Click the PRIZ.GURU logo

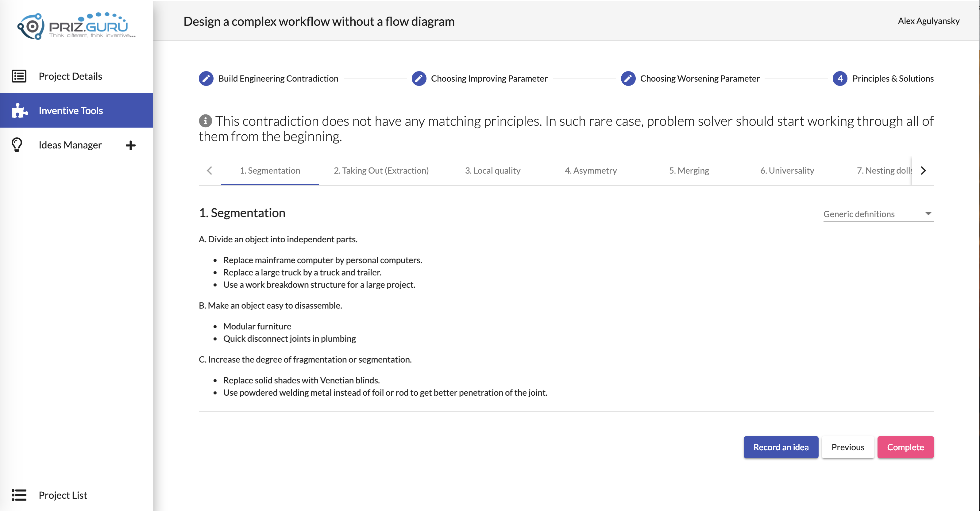(x=76, y=26)
